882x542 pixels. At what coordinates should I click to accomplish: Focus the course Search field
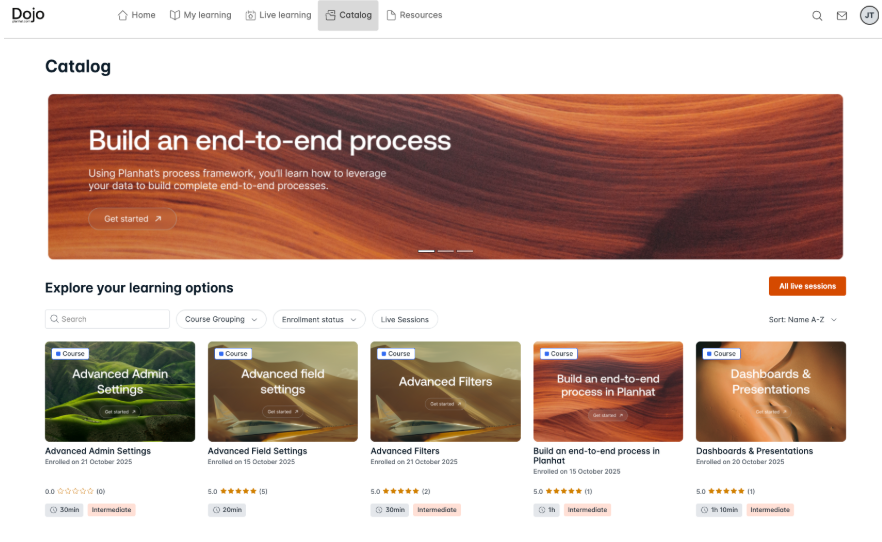point(107,319)
